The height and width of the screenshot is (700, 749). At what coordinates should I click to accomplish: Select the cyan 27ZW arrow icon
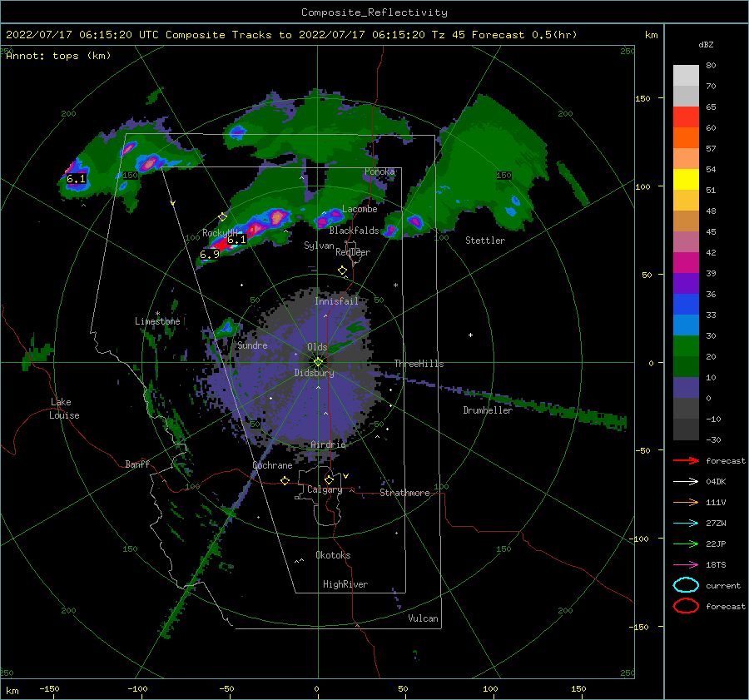pyautogui.click(x=686, y=524)
